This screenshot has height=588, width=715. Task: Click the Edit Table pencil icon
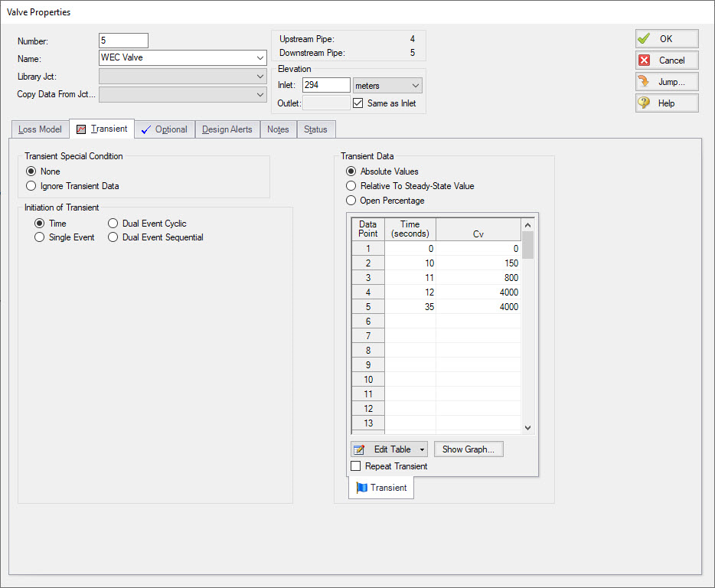point(360,449)
